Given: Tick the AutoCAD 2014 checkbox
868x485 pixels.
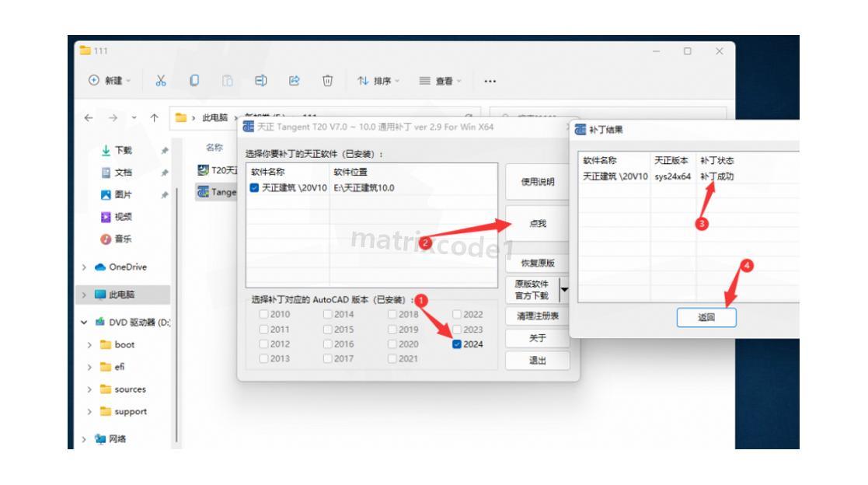Looking at the screenshot, I should [328, 315].
